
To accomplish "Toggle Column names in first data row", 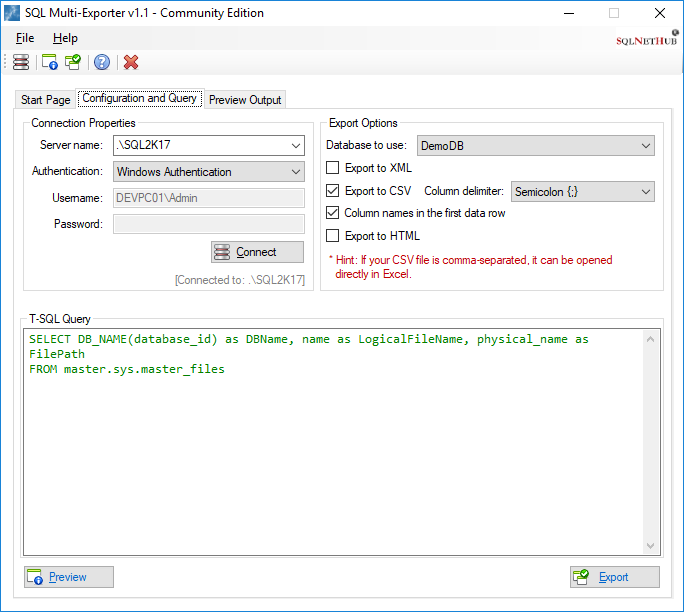I will pyautogui.click(x=332, y=213).
